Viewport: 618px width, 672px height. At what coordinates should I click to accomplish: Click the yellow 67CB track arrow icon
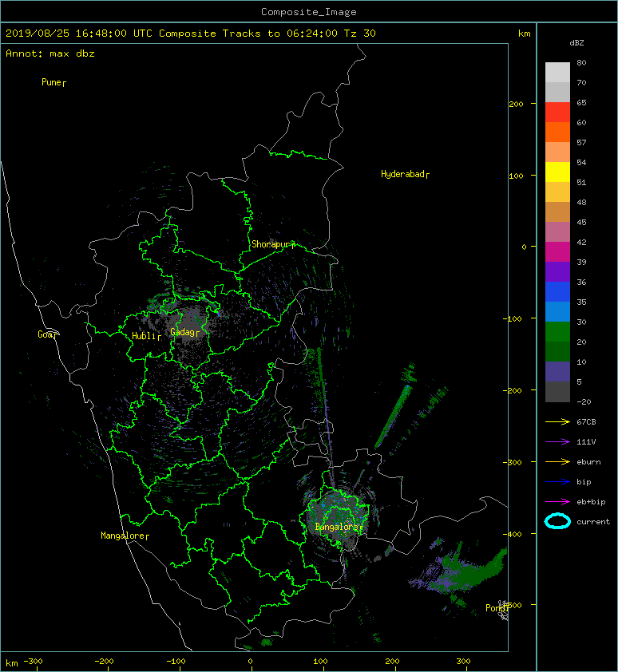(557, 421)
